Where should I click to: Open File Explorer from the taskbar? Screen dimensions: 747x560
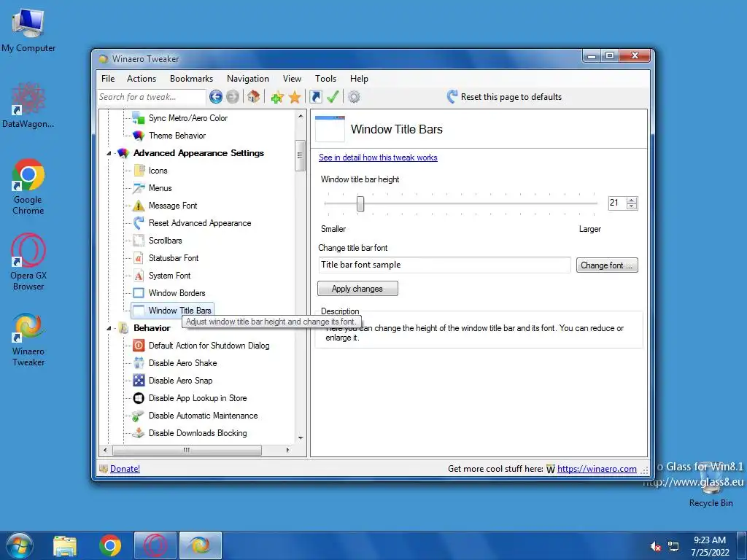click(x=65, y=545)
